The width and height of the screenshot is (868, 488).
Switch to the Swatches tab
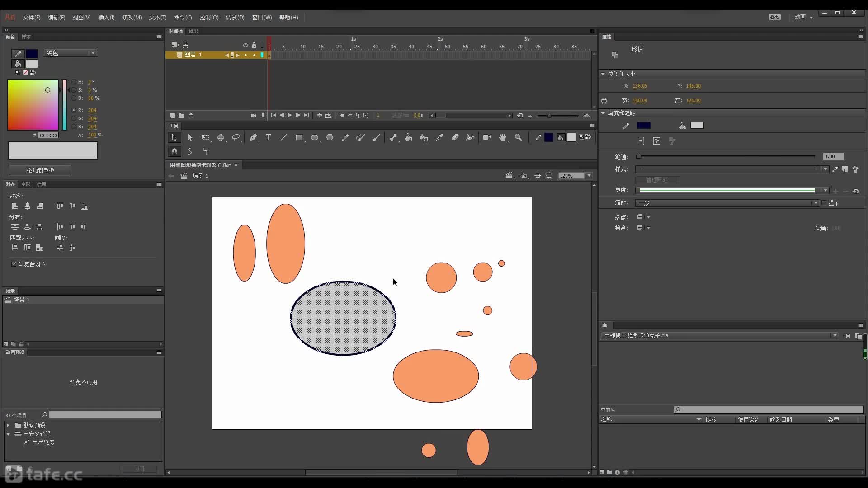(26, 37)
